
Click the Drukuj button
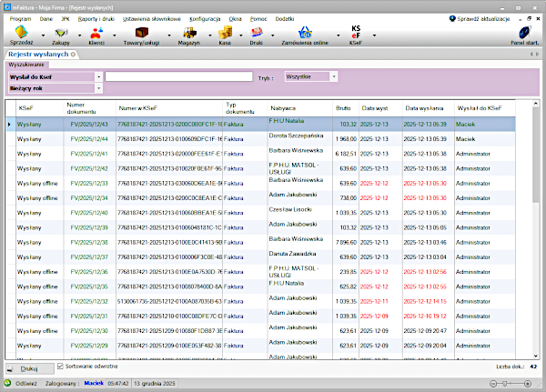coord(29,368)
